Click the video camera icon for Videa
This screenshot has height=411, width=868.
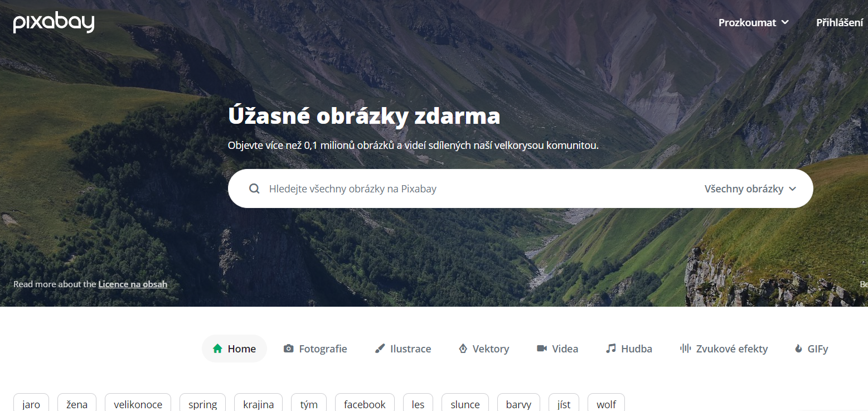[x=541, y=349]
